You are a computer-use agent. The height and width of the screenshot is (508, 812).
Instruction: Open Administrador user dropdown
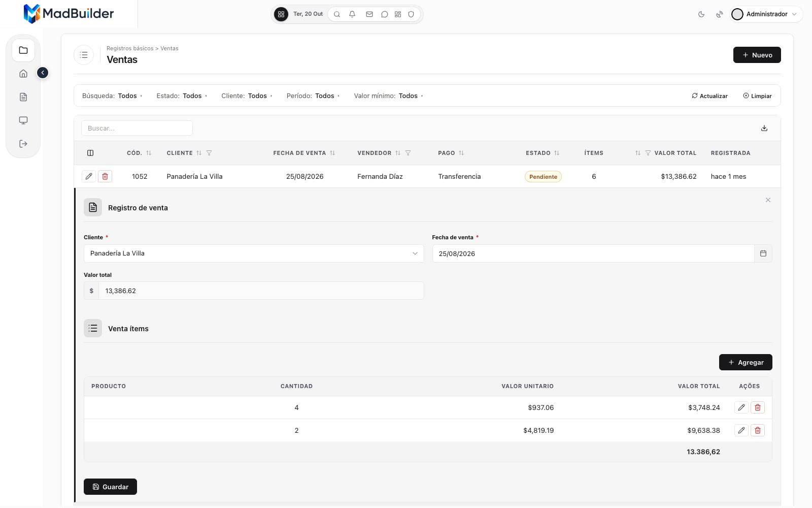coord(766,14)
